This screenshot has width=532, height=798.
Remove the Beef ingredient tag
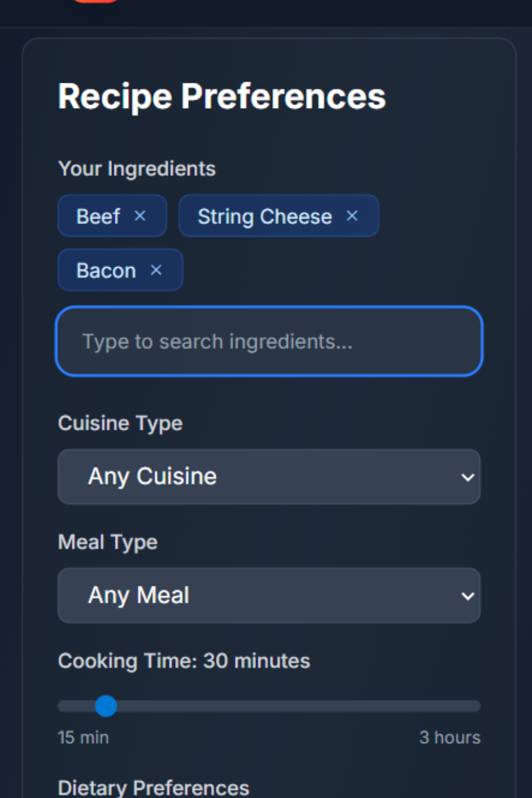coord(140,216)
